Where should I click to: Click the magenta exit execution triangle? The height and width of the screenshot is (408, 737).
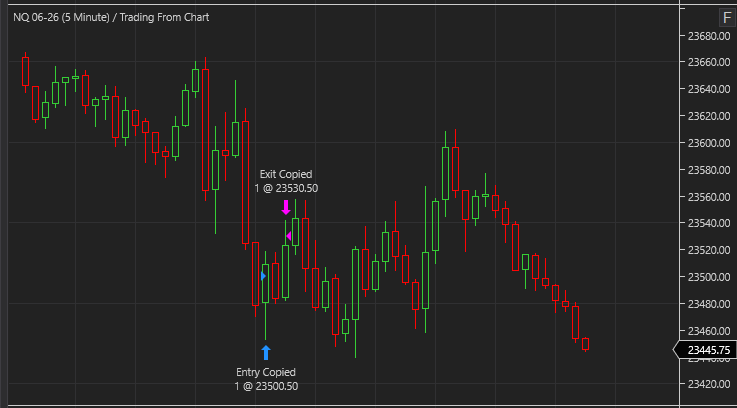289,235
